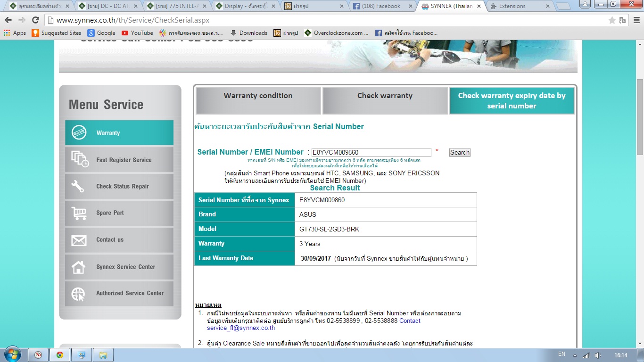
Task: Click the E8YVCM009860 serial result cell
Action: [x=386, y=200]
